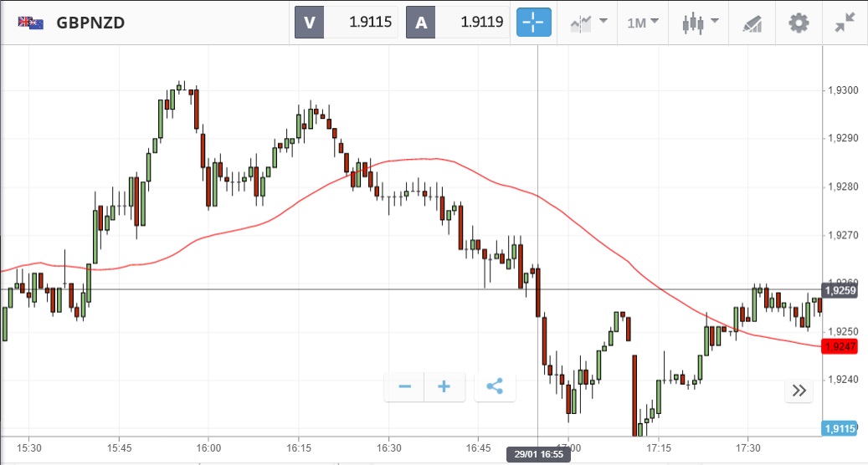Select the drawing tools icon
The image size is (868, 465).
752,23
